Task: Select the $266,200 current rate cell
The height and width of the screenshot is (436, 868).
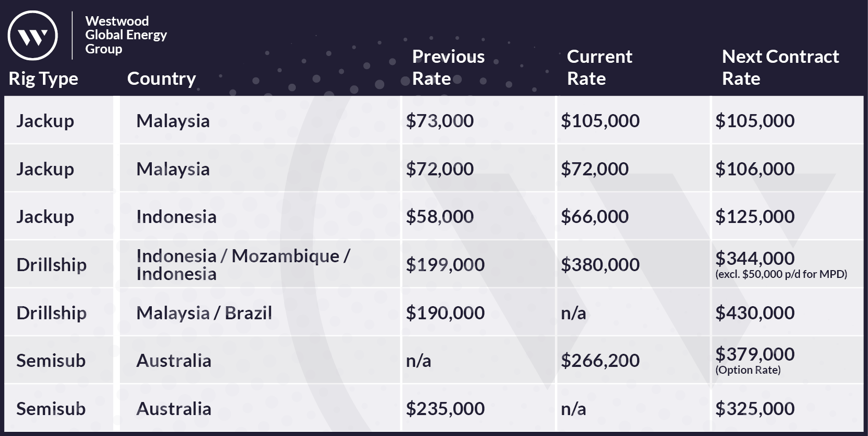Action: [600, 361]
